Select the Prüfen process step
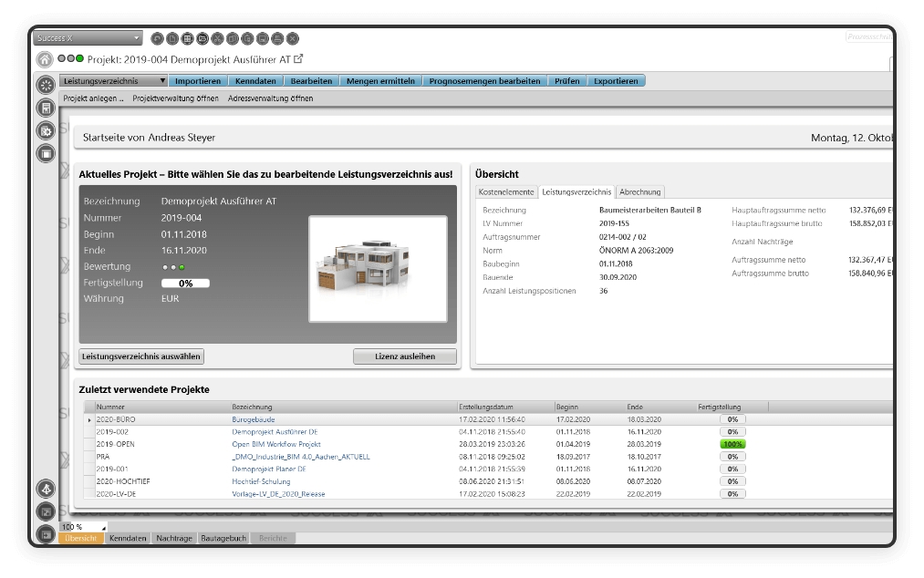 click(566, 81)
